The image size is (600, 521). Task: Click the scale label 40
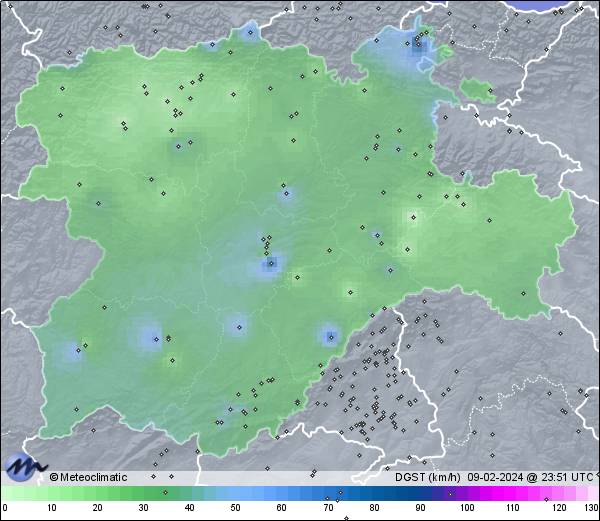pyautogui.click(x=190, y=508)
